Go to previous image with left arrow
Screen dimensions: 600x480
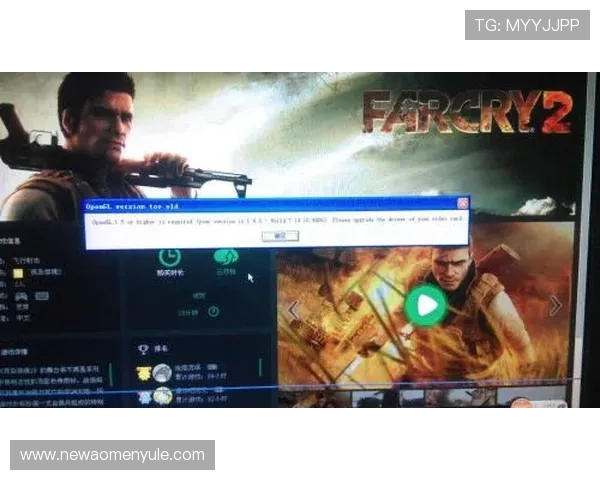click(293, 310)
